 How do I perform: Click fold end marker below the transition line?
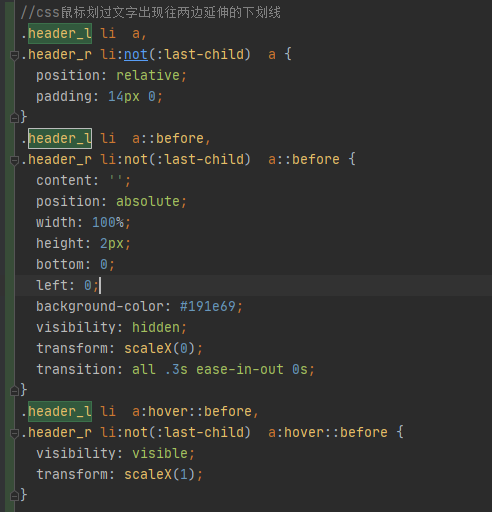coord(14,390)
